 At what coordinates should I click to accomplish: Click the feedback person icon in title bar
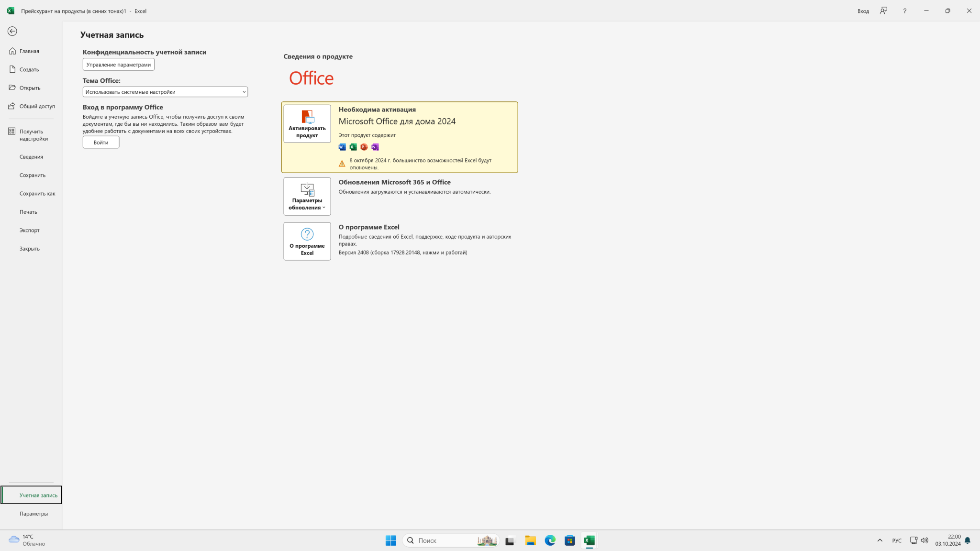[x=883, y=11]
